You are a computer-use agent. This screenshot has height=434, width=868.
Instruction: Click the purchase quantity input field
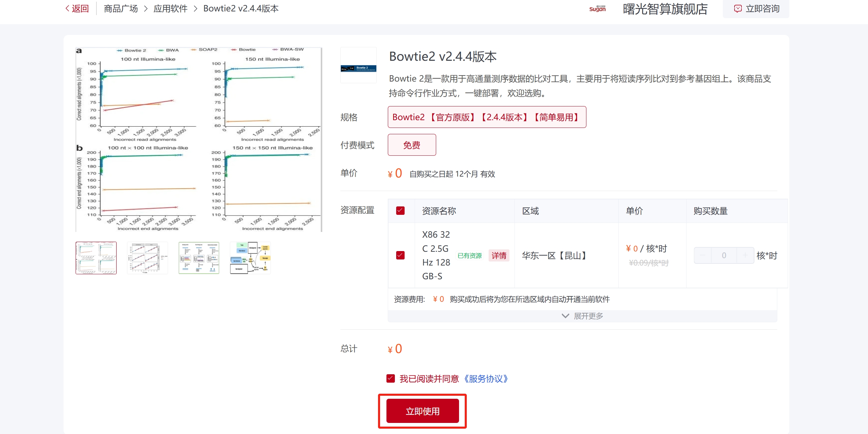(724, 255)
